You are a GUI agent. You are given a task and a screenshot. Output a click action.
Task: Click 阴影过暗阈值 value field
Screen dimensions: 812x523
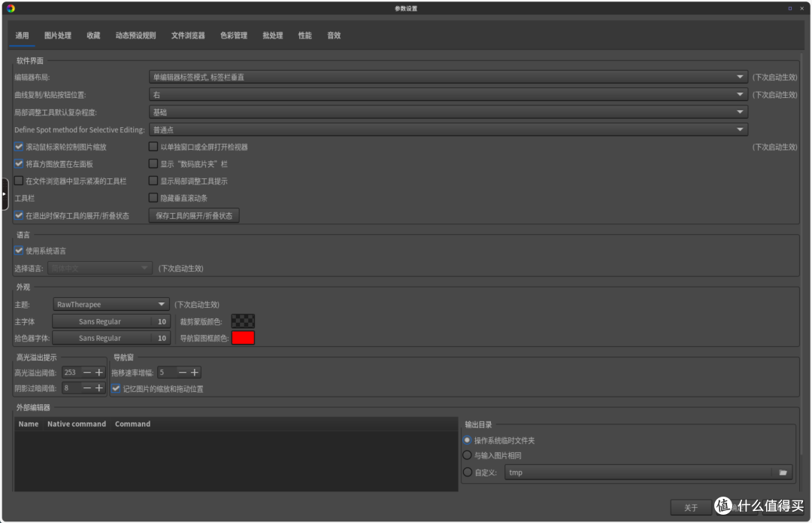click(x=71, y=388)
